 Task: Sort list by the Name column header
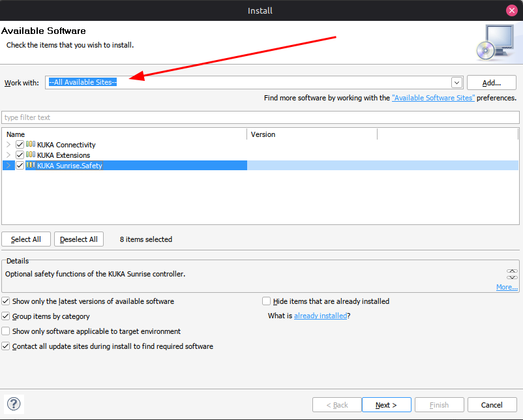pyautogui.click(x=125, y=134)
